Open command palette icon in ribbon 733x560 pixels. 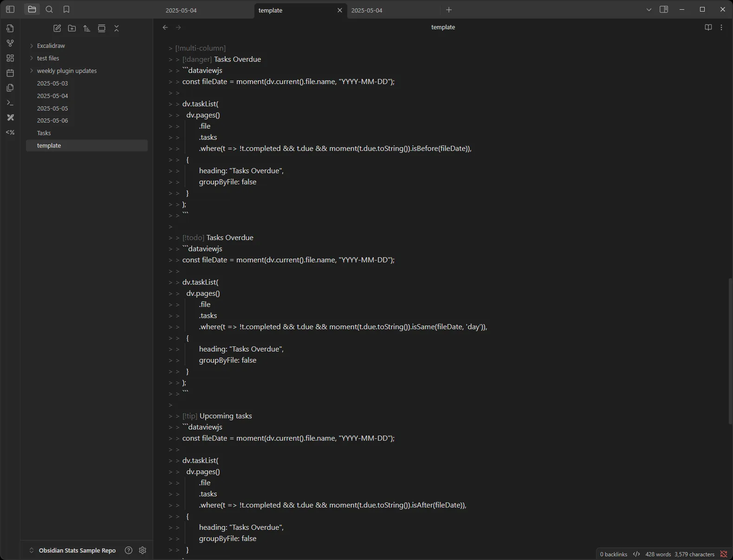pos(10,103)
